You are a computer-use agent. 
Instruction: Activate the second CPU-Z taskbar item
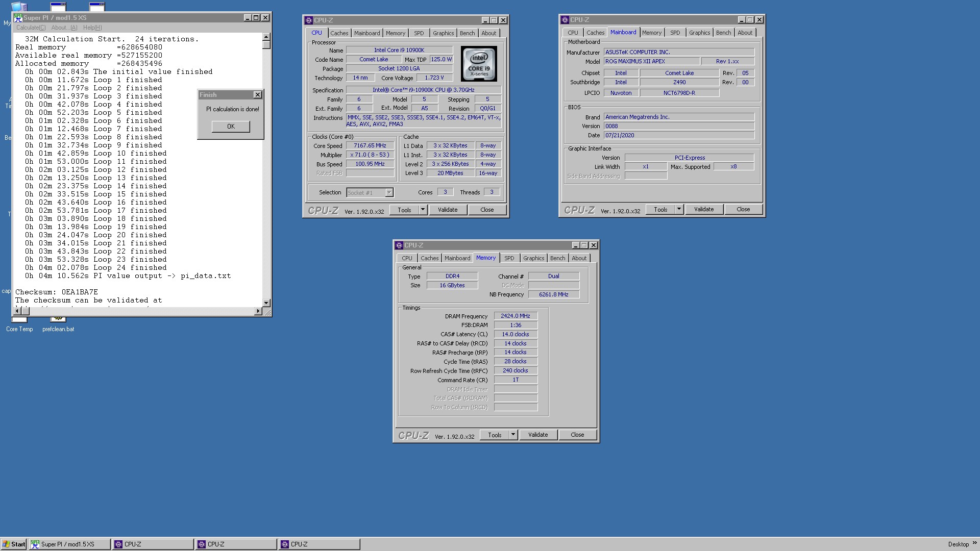point(236,544)
